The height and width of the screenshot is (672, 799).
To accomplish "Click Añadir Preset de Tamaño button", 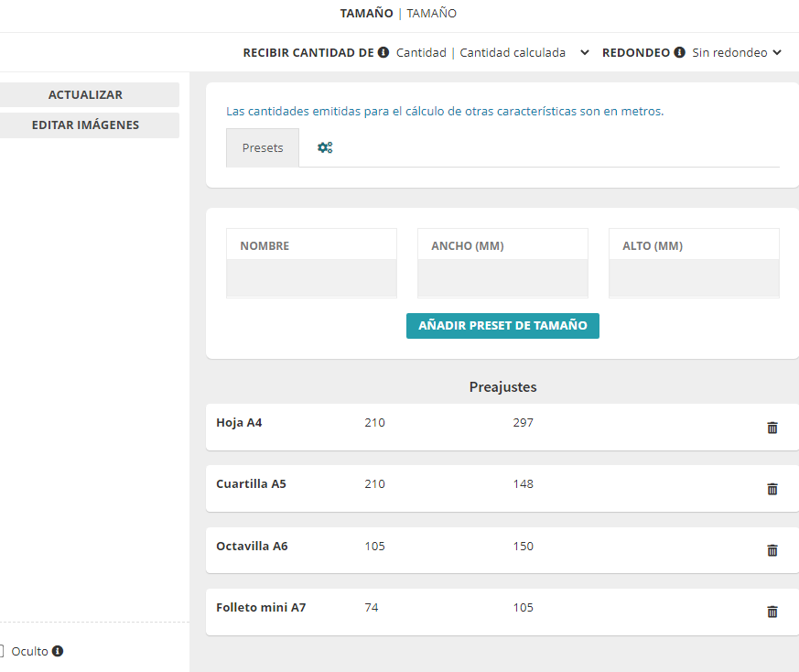I will [502, 326].
